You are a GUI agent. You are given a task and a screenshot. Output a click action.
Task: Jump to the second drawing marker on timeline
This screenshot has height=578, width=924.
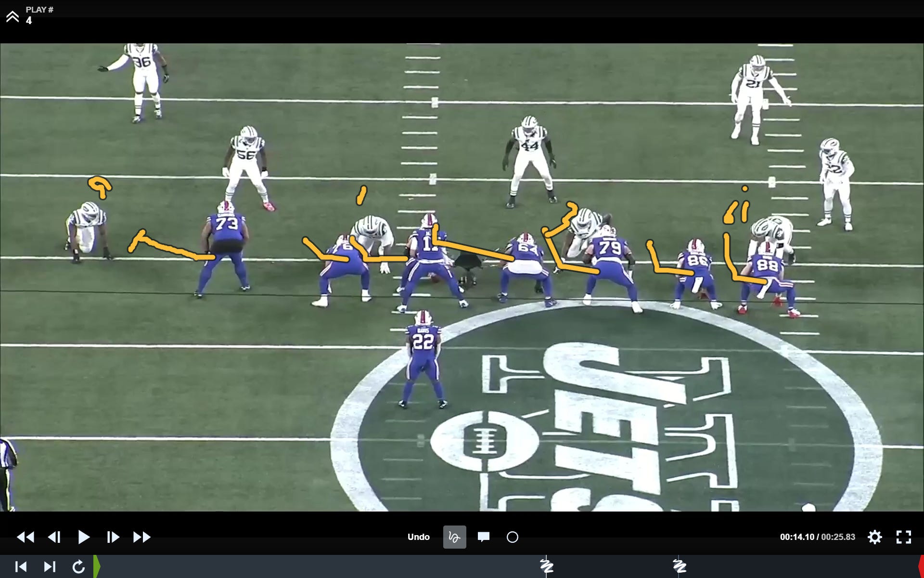tap(679, 566)
